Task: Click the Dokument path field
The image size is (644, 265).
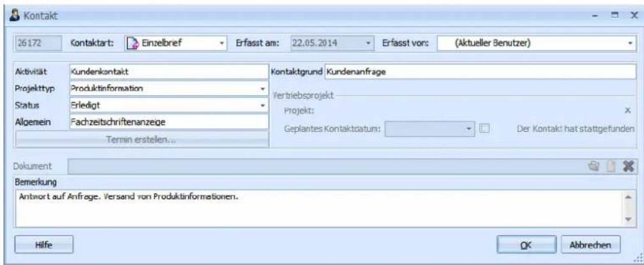Action: (x=327, y=166)
